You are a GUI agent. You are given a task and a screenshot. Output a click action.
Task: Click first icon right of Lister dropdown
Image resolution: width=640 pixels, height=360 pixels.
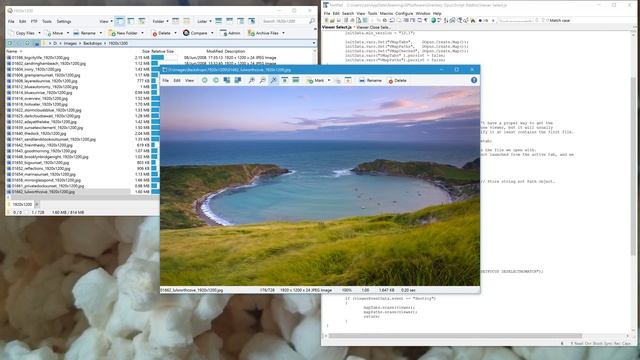click(219, 21)
